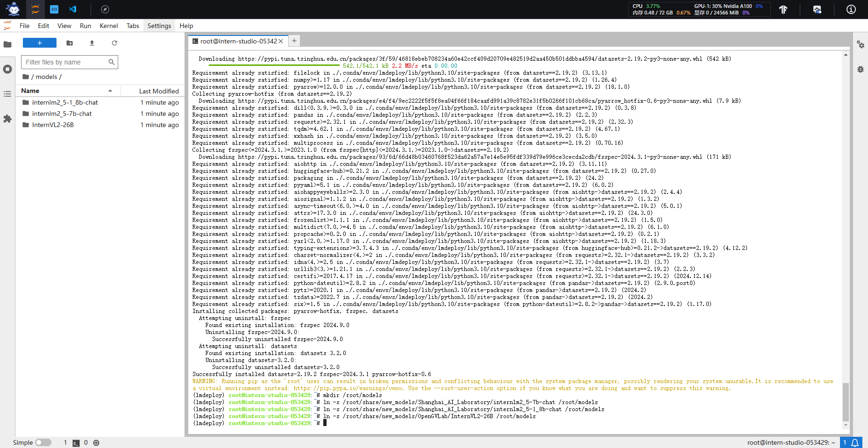Click the terminal vertical scrollbar thumb
The width and height of the screenshot is (868, 448).
[846, 402]
